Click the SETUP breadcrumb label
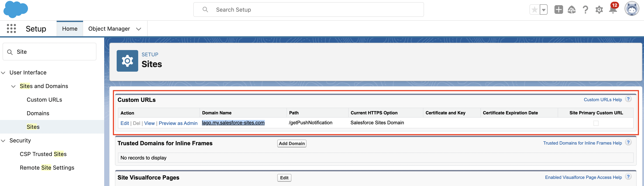Viewport: 644px width, 186px height. pyautogui.click(x=150, y=54)
